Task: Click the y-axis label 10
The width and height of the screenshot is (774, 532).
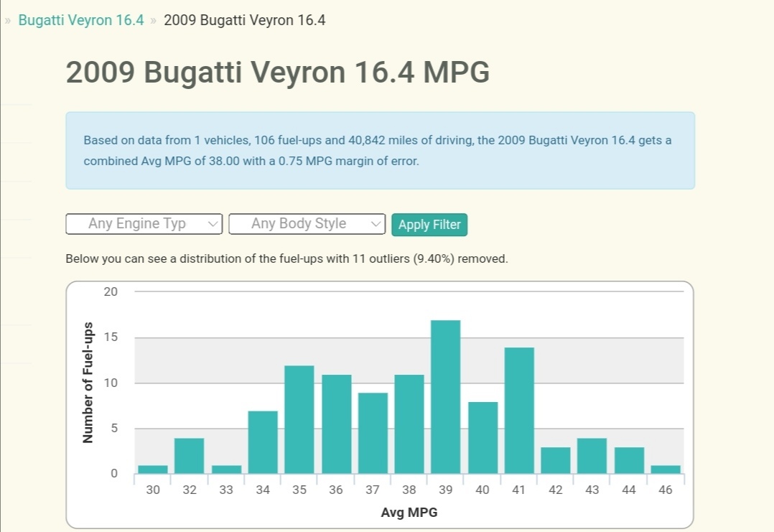Action: point(111,383)
